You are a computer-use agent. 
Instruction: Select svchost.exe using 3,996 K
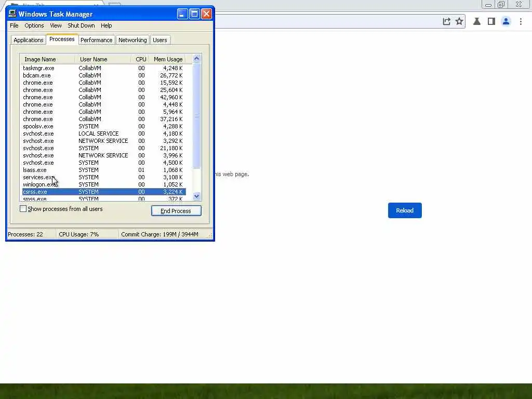104,155
